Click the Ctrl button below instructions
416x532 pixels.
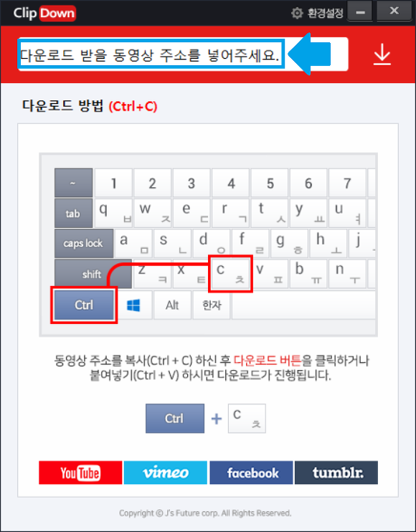(175, 418)
